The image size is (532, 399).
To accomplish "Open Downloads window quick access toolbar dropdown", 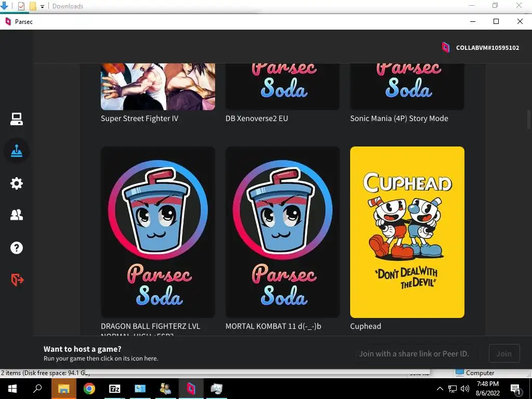I will [x=42, y=6].
